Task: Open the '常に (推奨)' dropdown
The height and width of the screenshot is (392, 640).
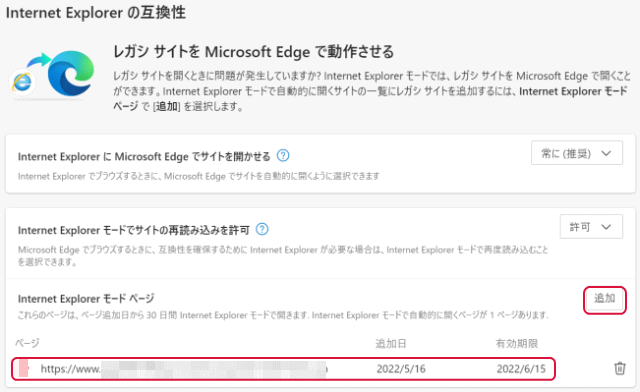Action: [577, 153]
